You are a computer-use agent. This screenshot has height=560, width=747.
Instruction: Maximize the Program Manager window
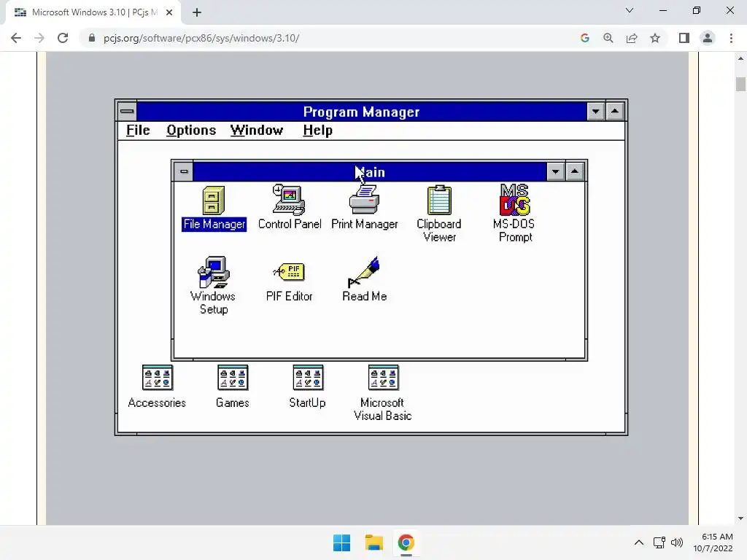(615, 112)
